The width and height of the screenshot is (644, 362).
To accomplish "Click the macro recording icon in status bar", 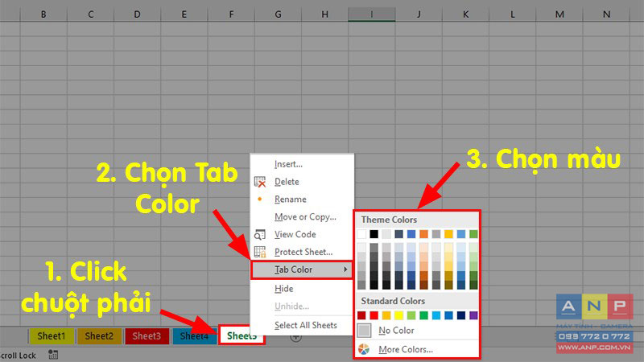I will [53, 355].
